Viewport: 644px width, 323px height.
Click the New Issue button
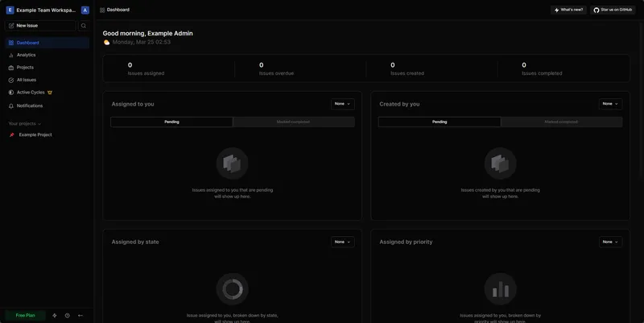(x=40, y=26)
